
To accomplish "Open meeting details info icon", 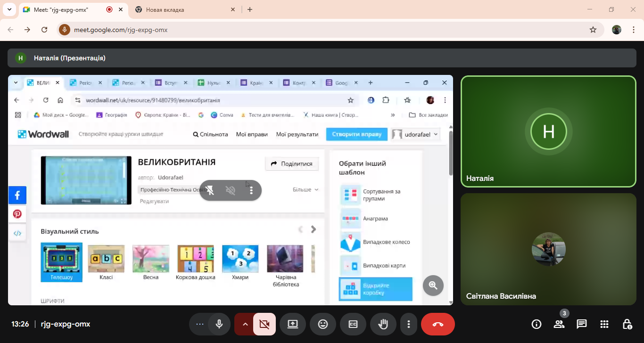I will tap(536, 324).
